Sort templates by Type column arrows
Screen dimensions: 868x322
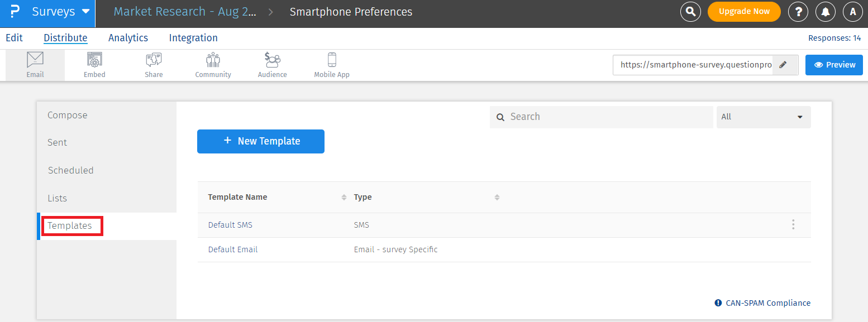[x=497, y=198]
